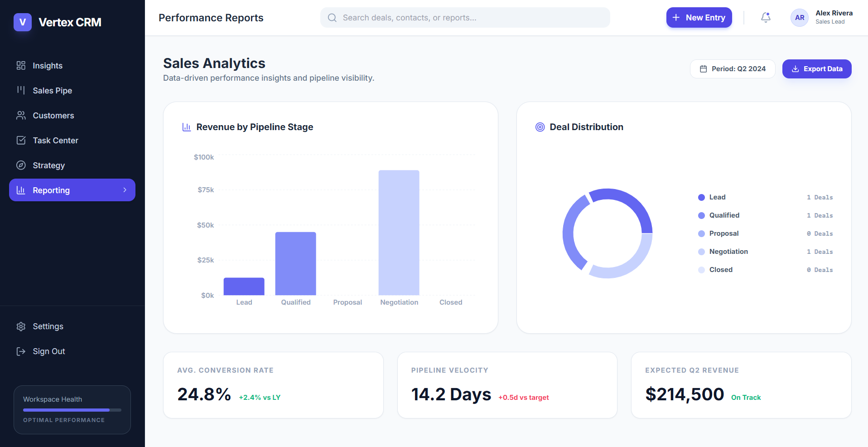This screenshot has height=447, width=868.
Task: Click the Insights grid icon in sidebar
Action: [x=21, y=66]
